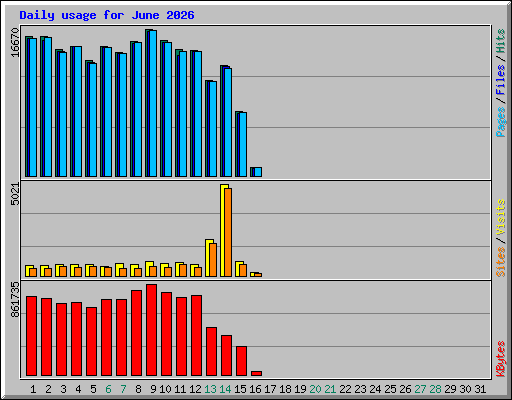Viewport: 512px width, 400px height.
Task: Click the green day 6 axis label
Action: point(108,389)
